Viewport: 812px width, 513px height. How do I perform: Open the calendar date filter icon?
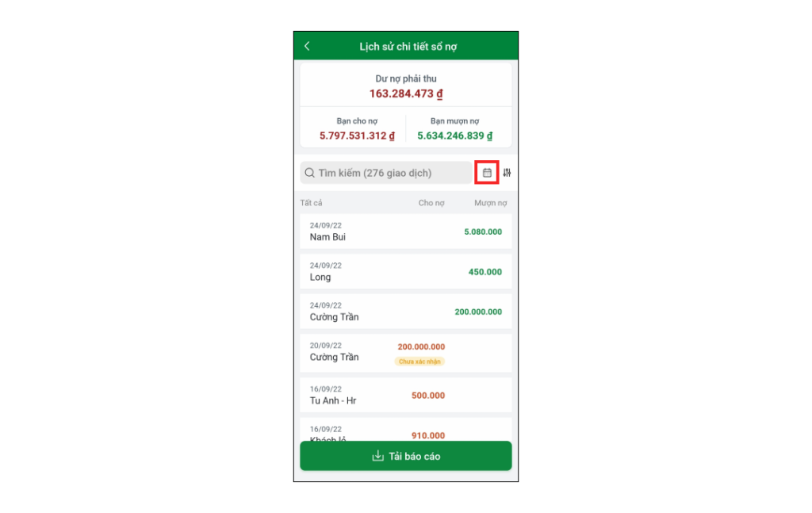pyautogui.click(x=487, y=172)
